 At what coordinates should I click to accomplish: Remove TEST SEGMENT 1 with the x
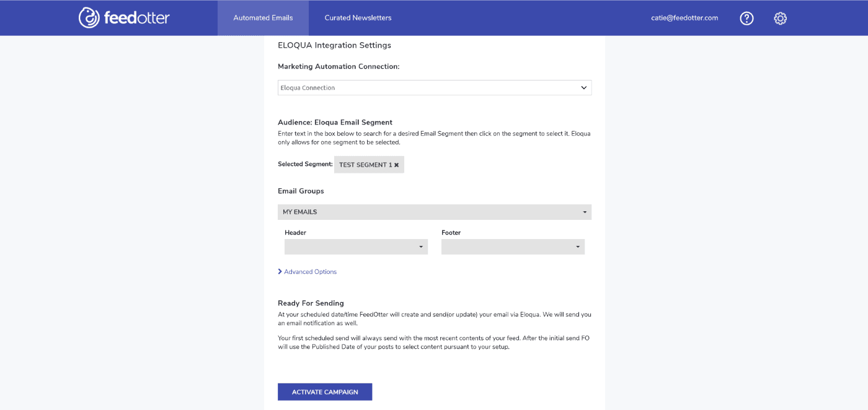pyautogui.click(x=397, y=165)
